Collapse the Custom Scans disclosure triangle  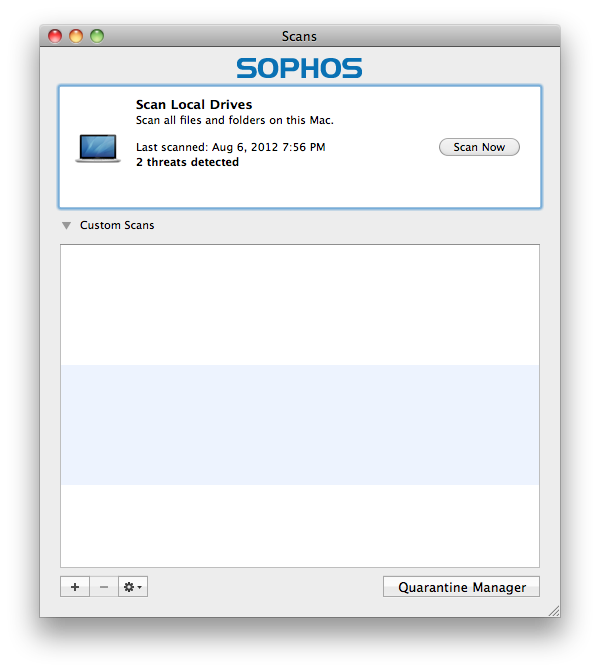coord(66,225)
